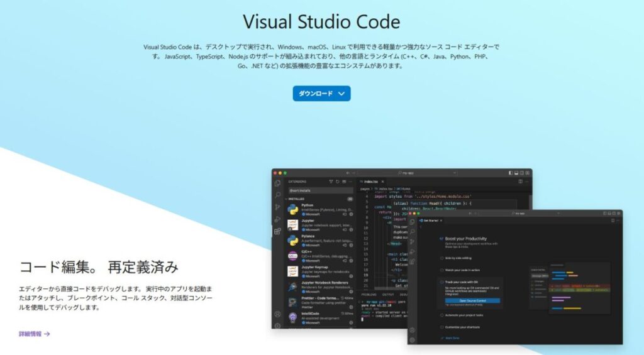The image size is (644, 355).
Task: Follow the 詳細情報 link
Action: click(x=34, y=334)
